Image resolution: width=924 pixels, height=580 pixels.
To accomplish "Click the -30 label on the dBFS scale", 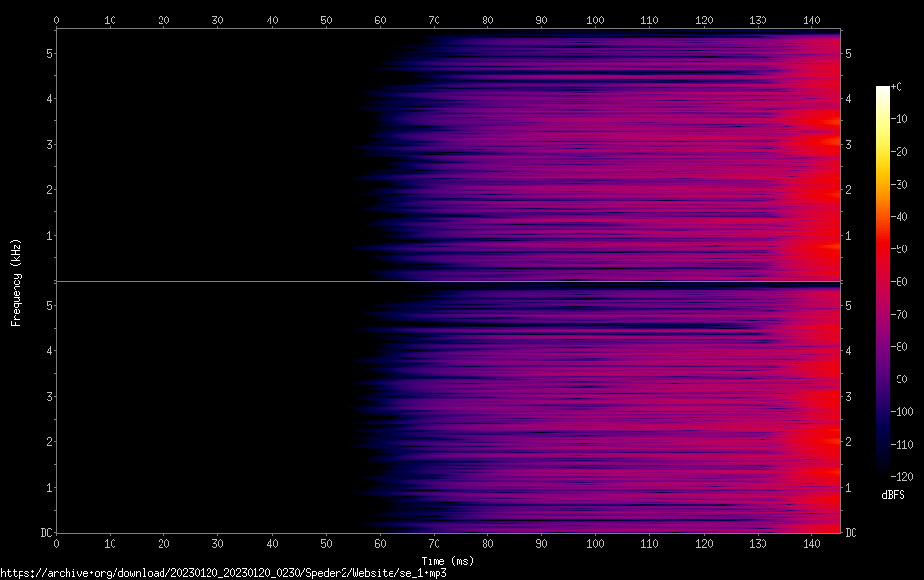I will coord(897,184).
